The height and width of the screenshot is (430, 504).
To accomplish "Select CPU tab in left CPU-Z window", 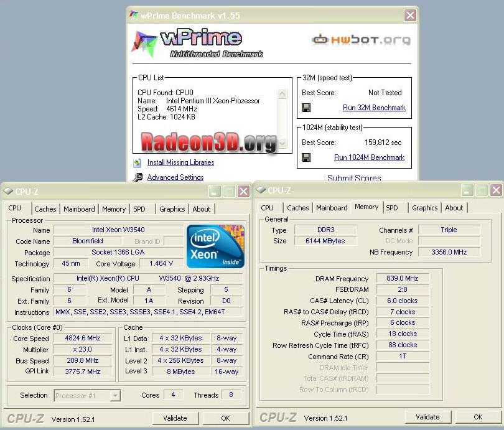I will pos(15,208).
